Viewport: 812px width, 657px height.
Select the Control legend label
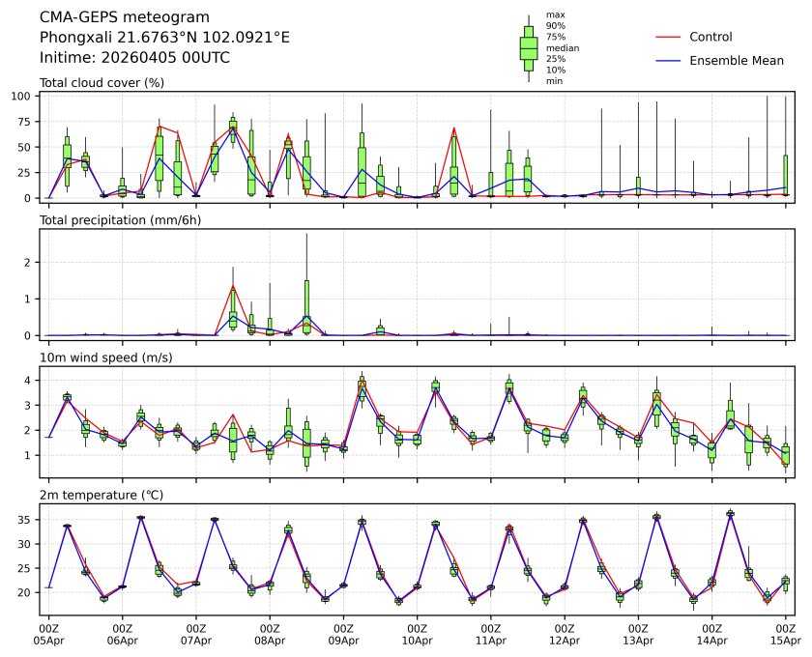click(710, 38)
